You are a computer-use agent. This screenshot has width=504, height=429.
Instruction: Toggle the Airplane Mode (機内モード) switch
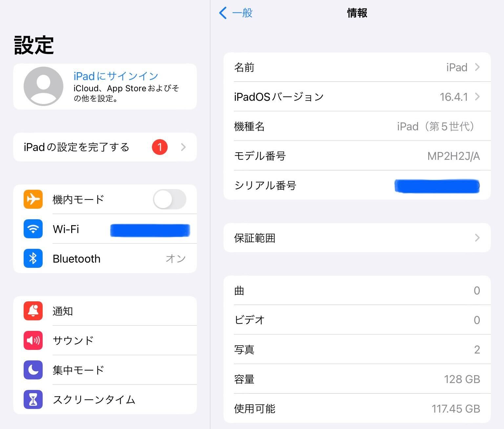tap(170, 199)
